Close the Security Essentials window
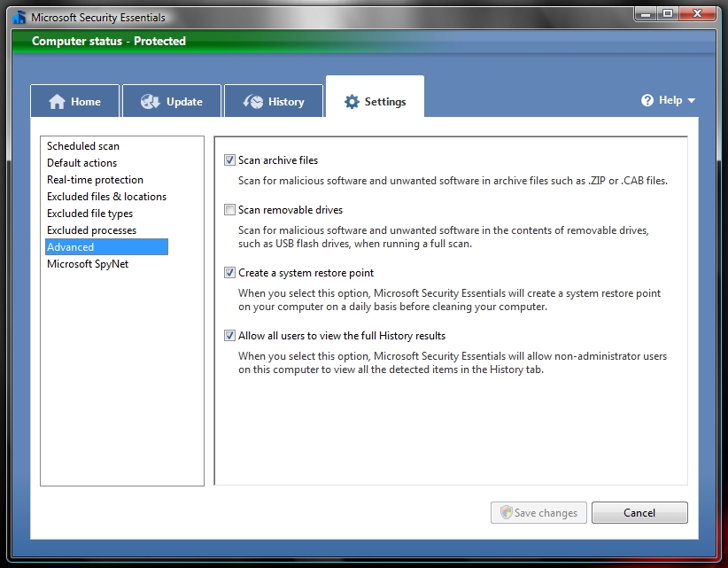 tap(697, 14)
